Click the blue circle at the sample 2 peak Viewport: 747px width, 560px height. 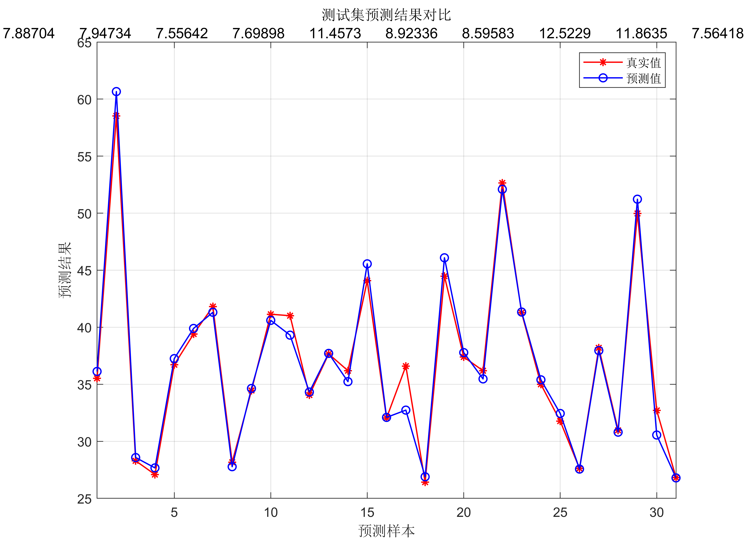point(116,92)
